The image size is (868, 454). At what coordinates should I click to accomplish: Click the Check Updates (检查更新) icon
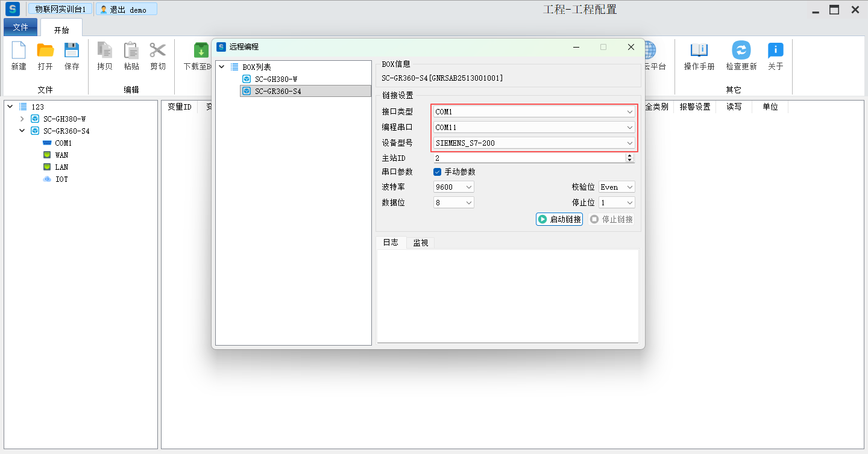(741, 51)
